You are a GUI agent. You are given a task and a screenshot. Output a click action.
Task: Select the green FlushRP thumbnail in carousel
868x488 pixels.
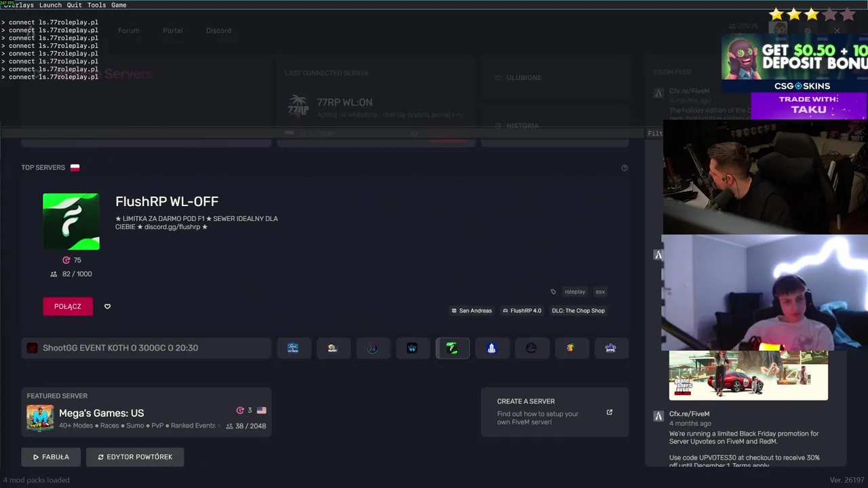tap(452, 348)
